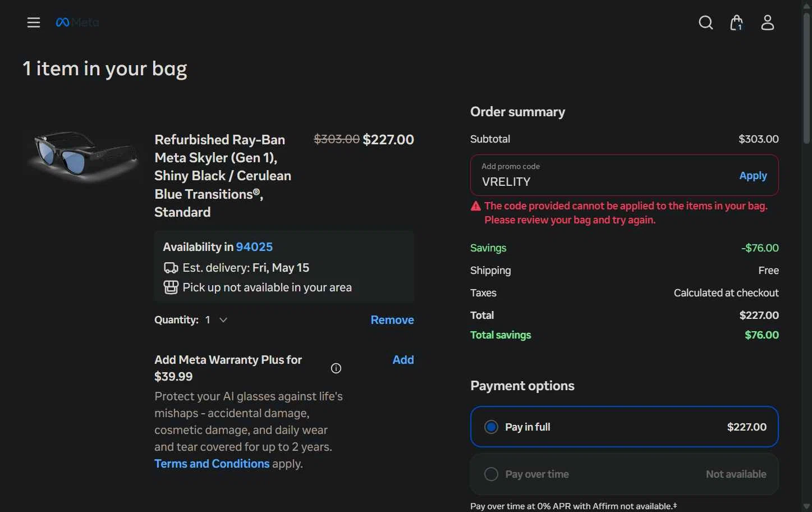Click the Order summary heading
This screenshot has height=512, width=812.
click(x=517, y=112)
